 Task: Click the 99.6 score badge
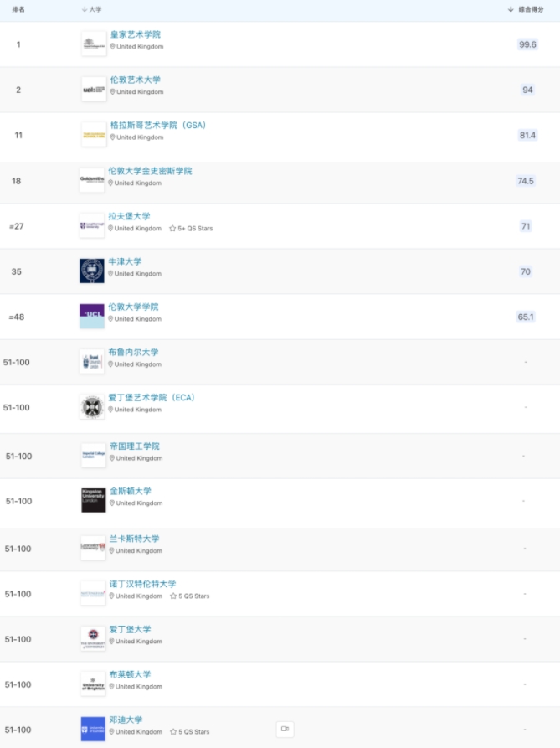(527, 44)
